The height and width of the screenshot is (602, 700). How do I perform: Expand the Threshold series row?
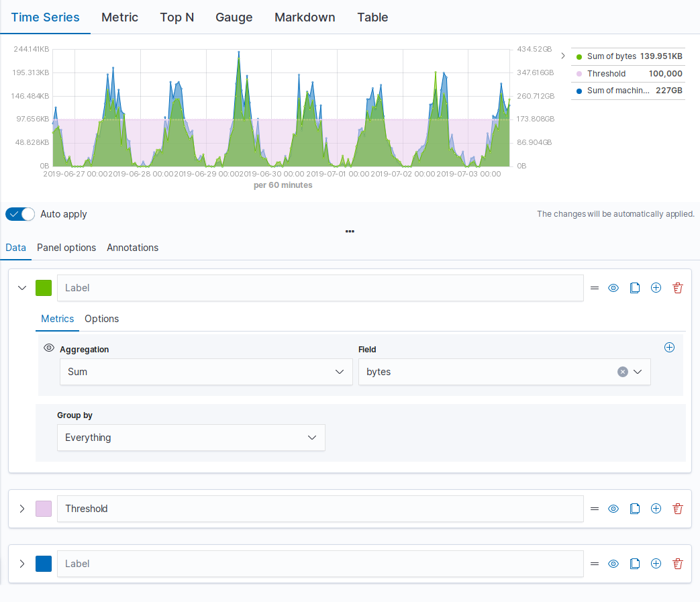[21, 509]
